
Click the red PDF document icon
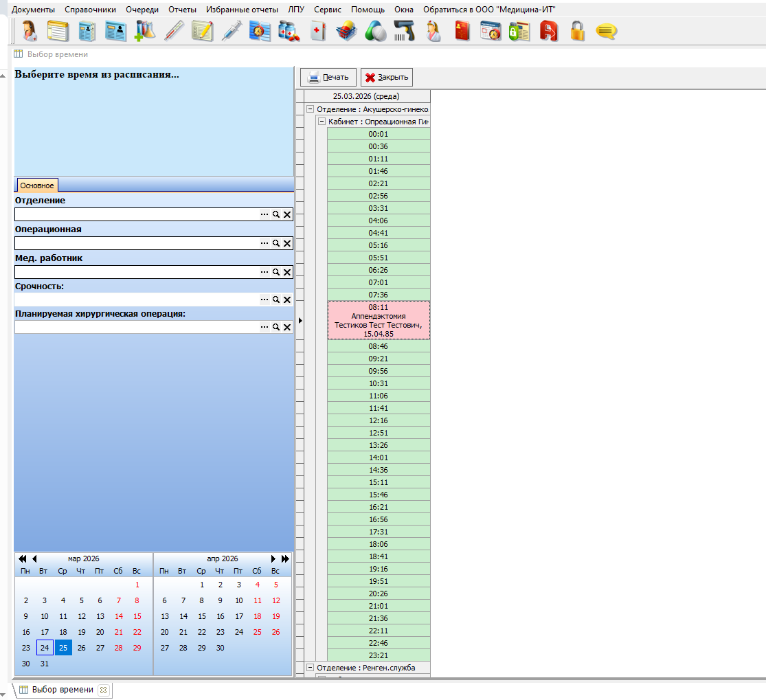(x=548, y=32)
